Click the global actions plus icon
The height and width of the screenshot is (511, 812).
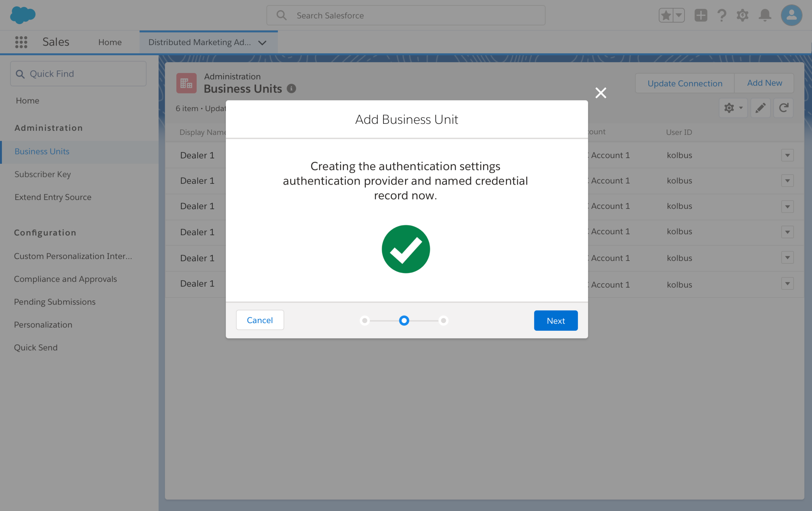pos(700,15)
